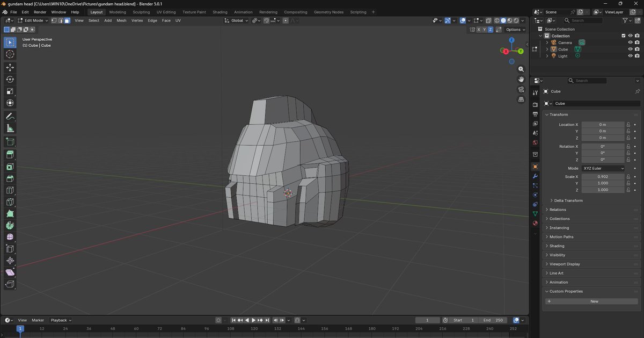This screenshot has height=338, width=644.
Task: Play the animation in timeline
Action: (x=253, y=320)
